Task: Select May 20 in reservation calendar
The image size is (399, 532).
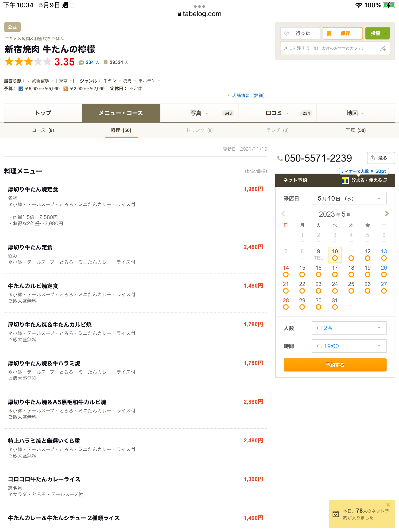Action: point(384,271)
